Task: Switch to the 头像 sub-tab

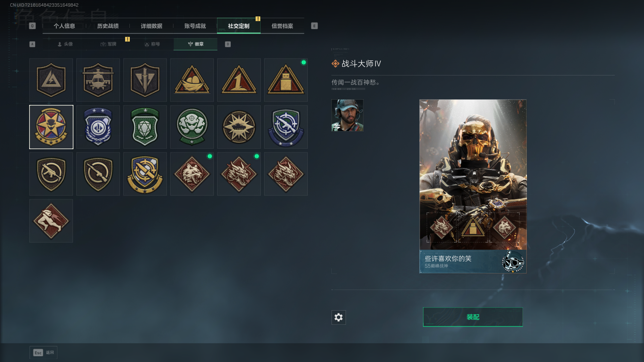Action: [65, 44]
